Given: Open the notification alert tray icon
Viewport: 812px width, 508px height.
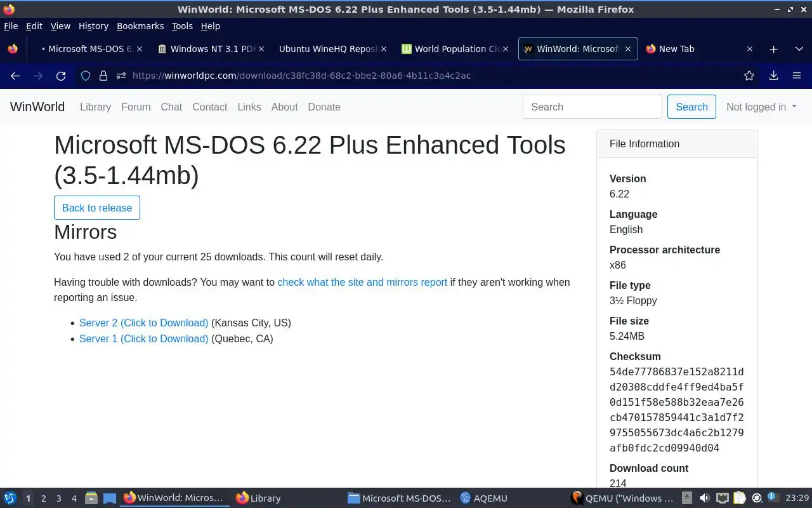Looking at the screenshot, I should (772, 497).
